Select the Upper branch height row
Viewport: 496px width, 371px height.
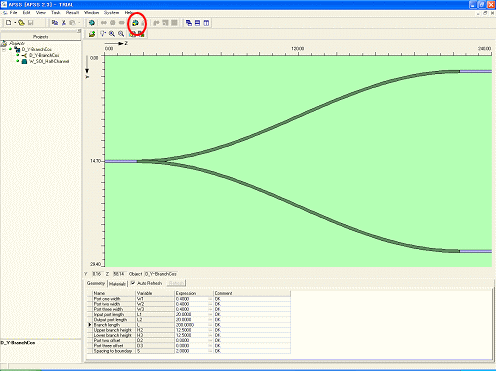tap(189, 330)
